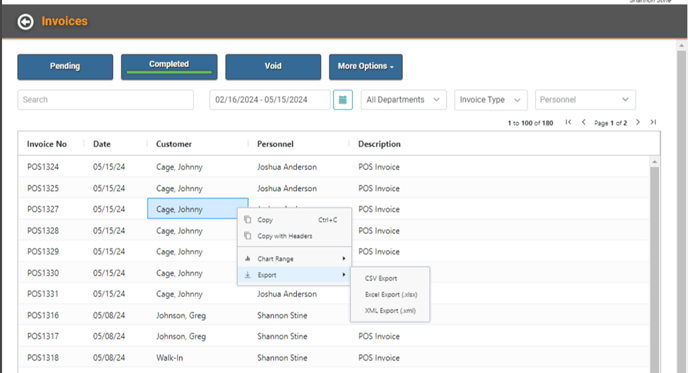Click the table's vertical scrollbar thumb
Screen dimensions: 688x373
(x=654, y=270)
